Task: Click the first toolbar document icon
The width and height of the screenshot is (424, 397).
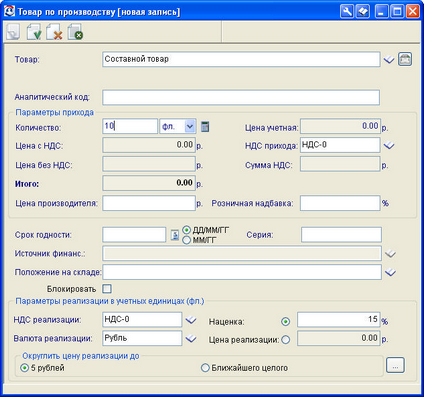Action: coord(13,32)
